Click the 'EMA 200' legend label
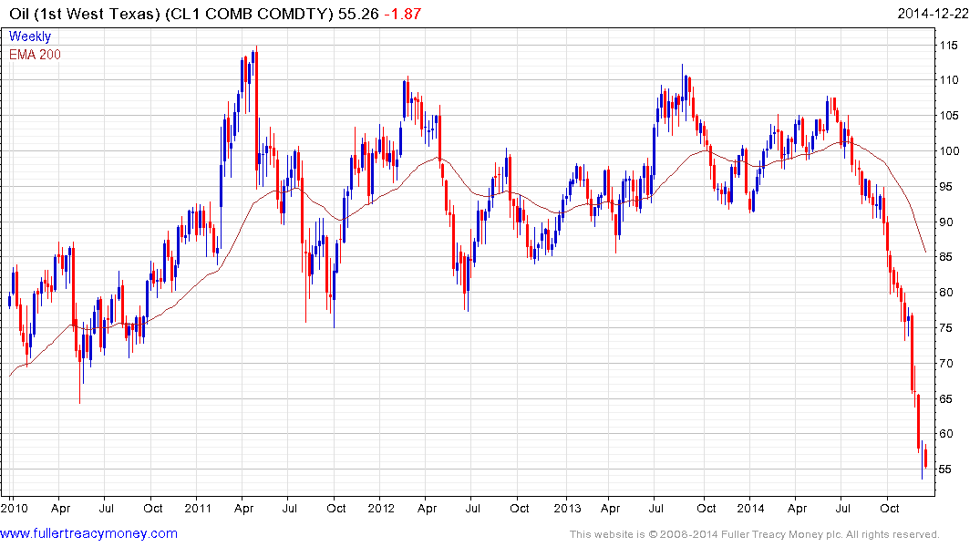Viewport: 980px width, 547px height. click(35, 55)
